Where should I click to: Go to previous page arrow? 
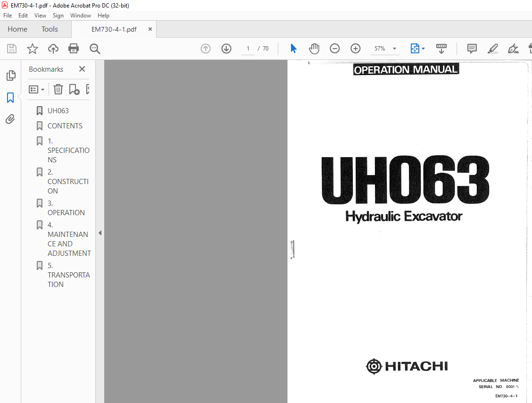pyautogui.click(x=206, y=49)
